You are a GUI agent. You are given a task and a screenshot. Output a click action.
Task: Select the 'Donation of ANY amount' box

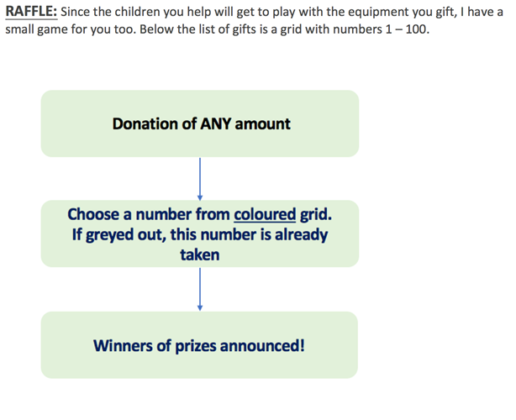[x=200, y=123]
